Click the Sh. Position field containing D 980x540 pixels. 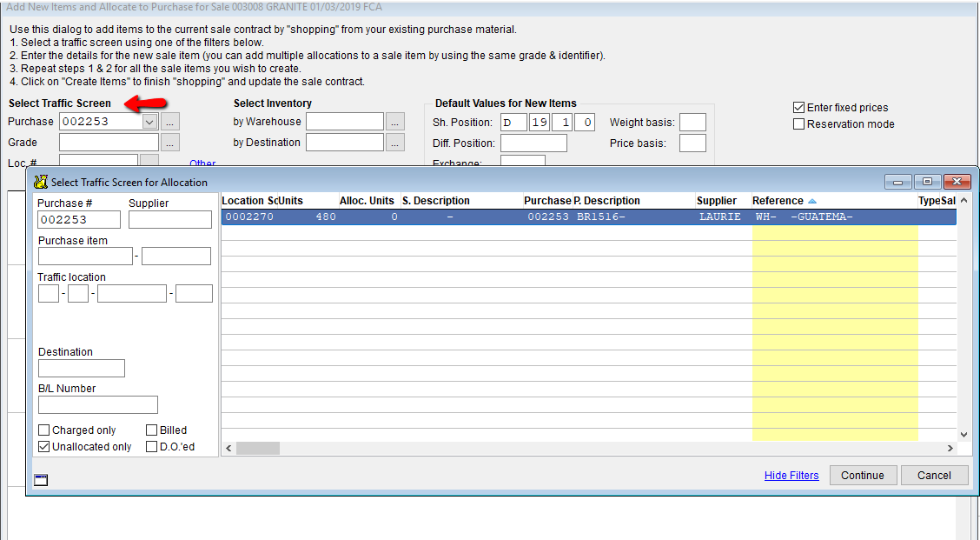coord(513,123)
